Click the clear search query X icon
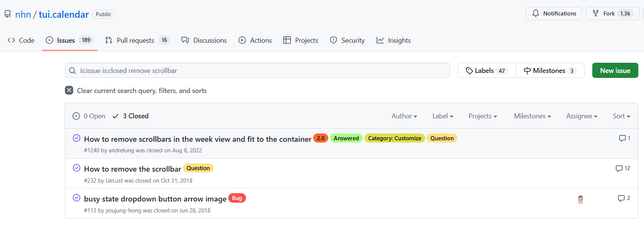 69,90
